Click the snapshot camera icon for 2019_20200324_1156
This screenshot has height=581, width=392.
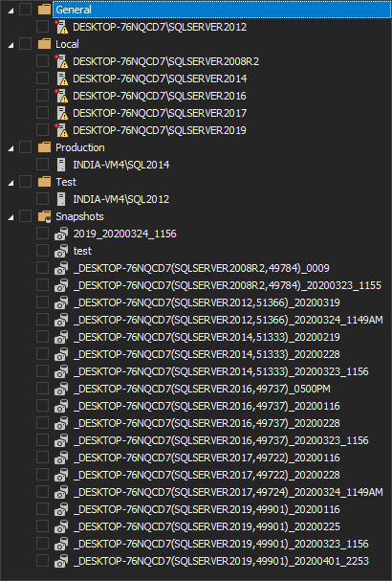(61, 234)
